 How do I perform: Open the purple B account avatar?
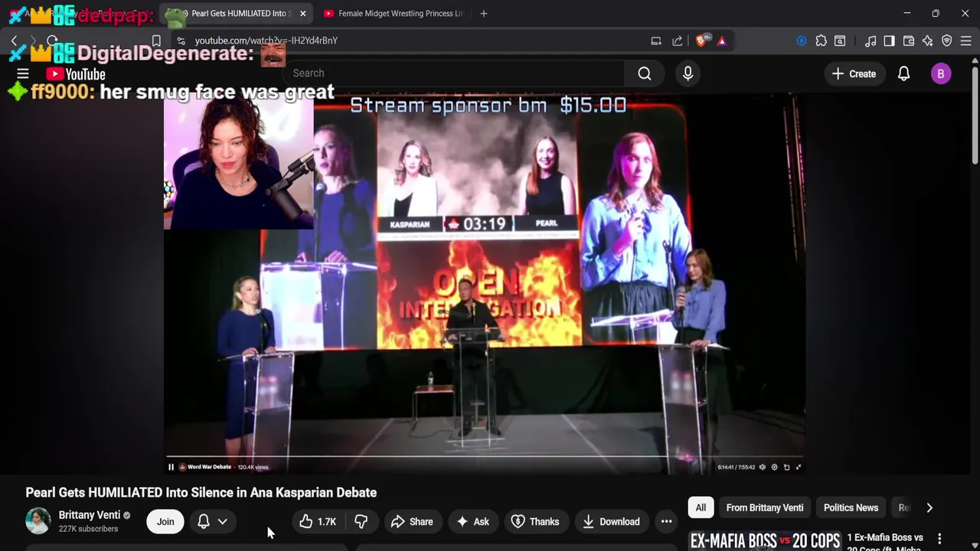[x=941, y=73]
